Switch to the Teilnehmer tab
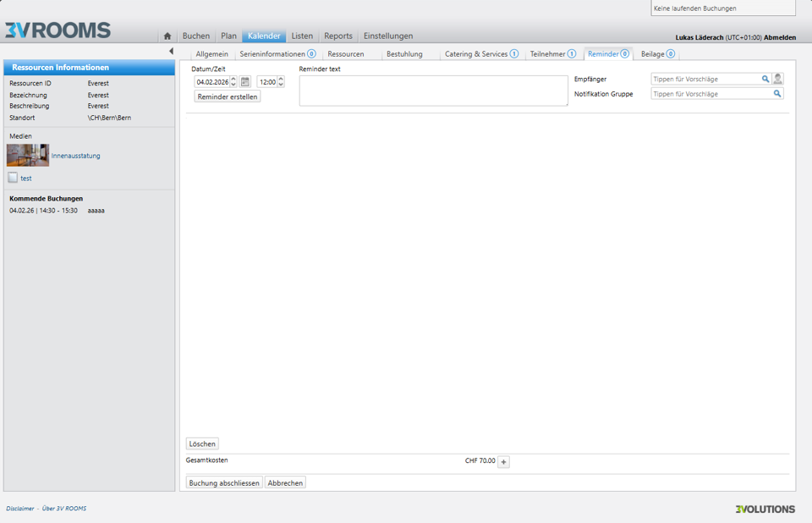812x523 pixels. click(552, 54)
